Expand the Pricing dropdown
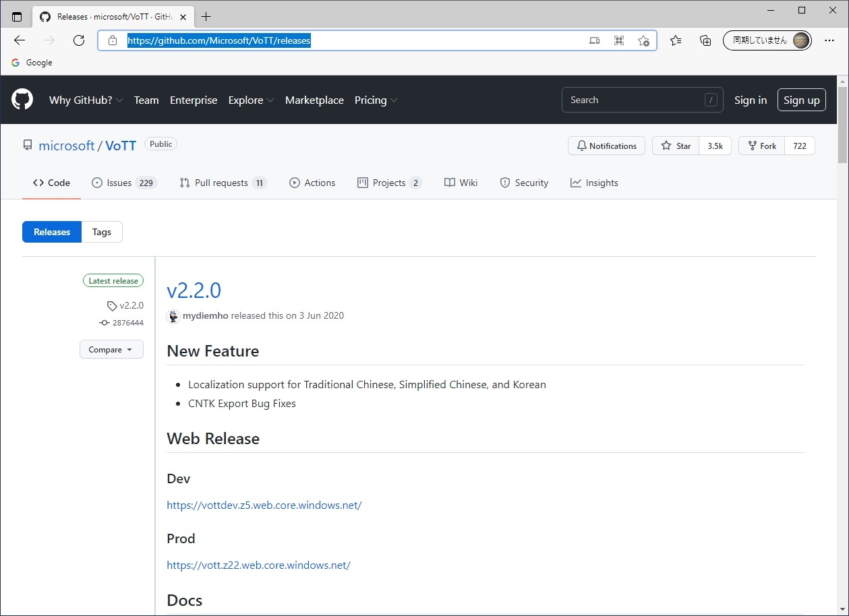Screen dimensions: 849x616 (376, 100)
